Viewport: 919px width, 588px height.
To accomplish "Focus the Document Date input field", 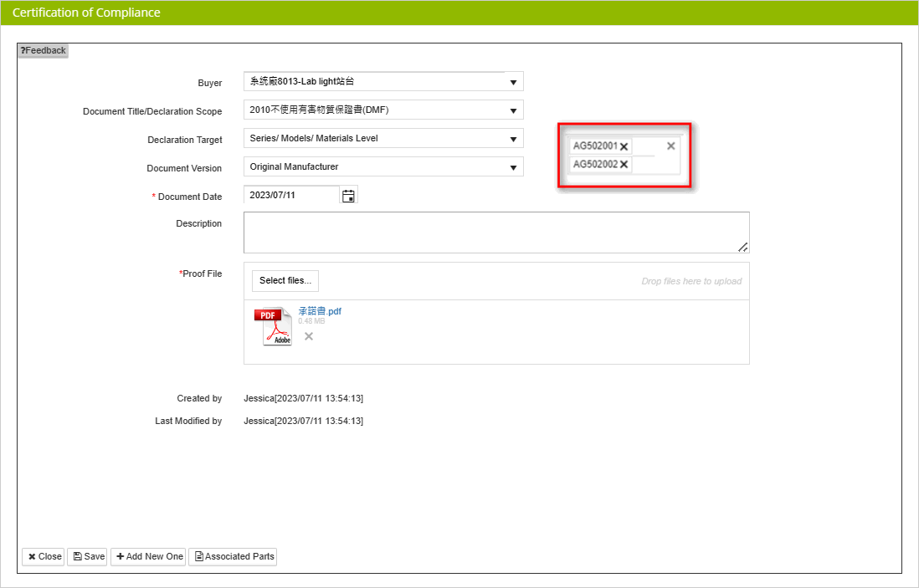I will tap(291, 195).
